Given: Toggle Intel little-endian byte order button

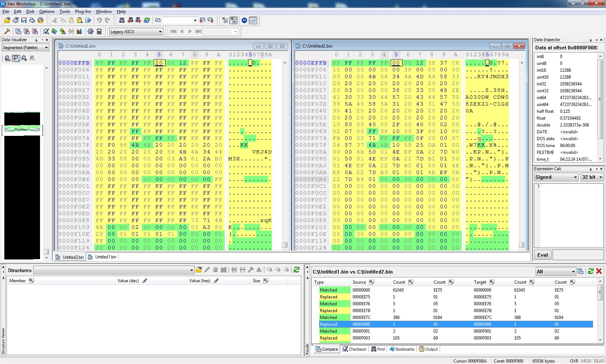Looking at the screenshot, I should click(253, 21).
